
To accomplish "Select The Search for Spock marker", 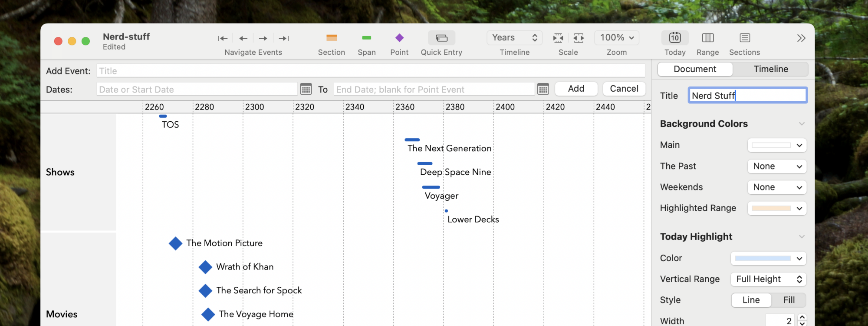I will tap(205, 291).
